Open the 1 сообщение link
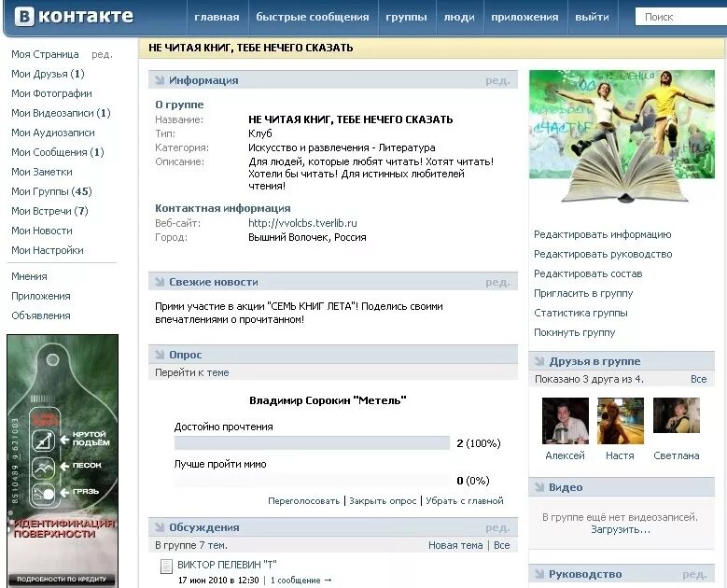Image resolution: width=727 pixels, height=588 pixels. coord(301,581)
